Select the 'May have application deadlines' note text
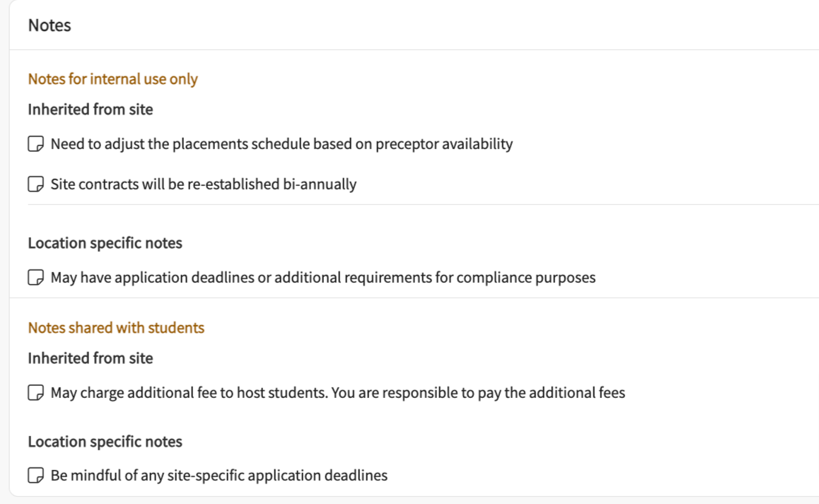The height and width of the screenshot is (504, 819). (323, 277)
